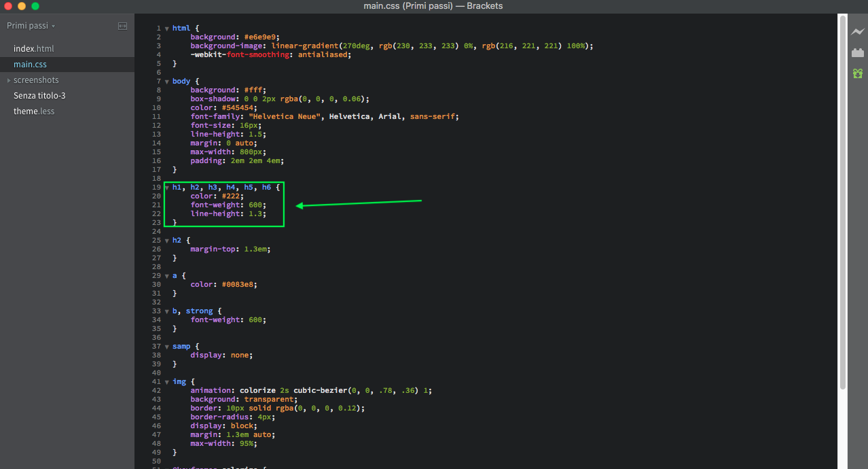Image resolution: width=868 pixels, height=469 pixels.
Task: Fold the h1–h6 rule at line 19
Action: (167, 188)
